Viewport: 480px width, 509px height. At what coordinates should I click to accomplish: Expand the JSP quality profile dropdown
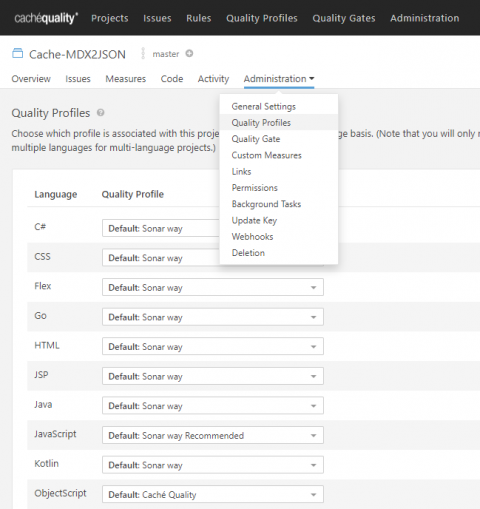[x=213, y=376]
